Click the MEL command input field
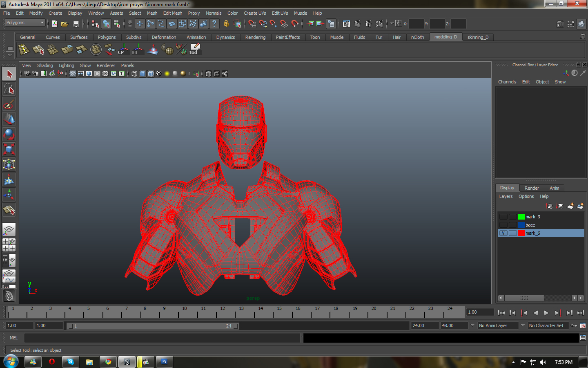 162,338
